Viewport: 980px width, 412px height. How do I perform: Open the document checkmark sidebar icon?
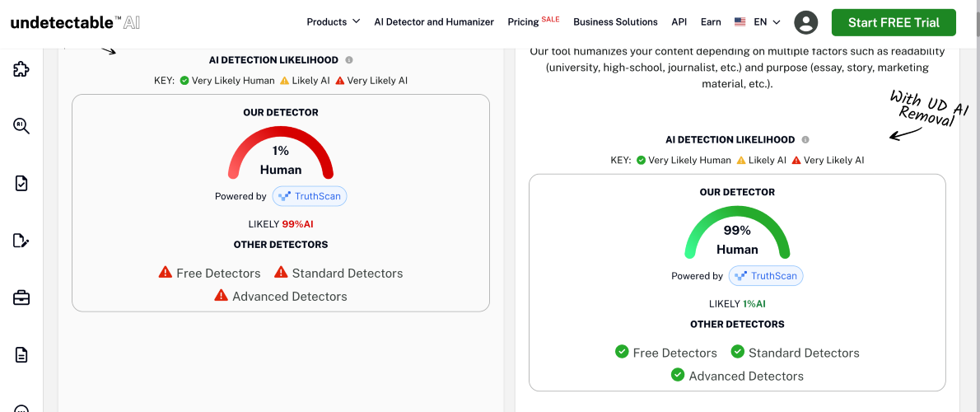(x=21, y=183)
